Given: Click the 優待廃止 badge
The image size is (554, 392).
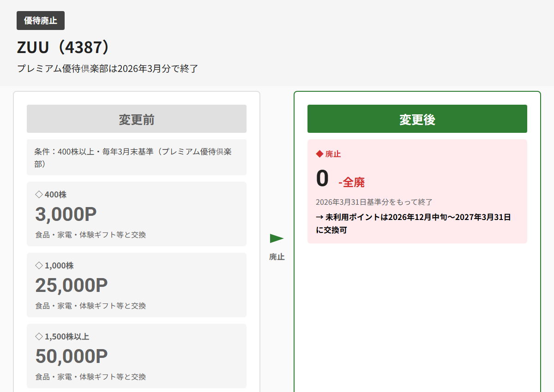Looking at the screenshot, I should coord(41,21).
